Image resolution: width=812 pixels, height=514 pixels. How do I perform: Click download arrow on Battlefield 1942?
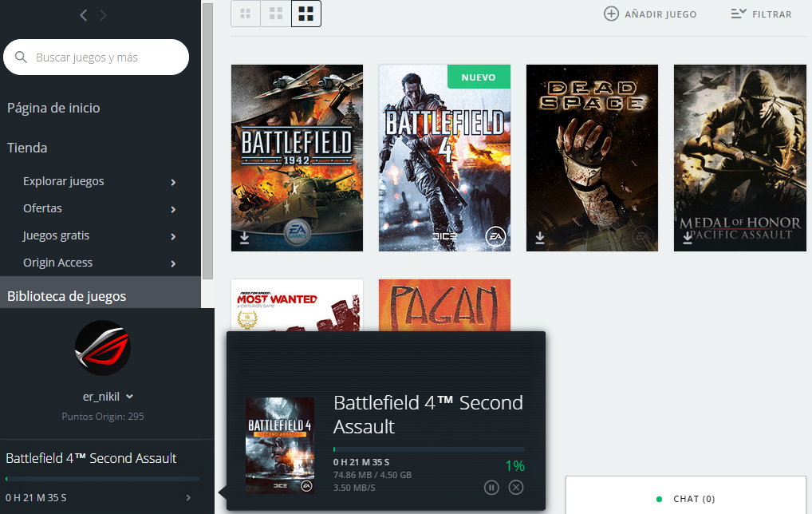[x=244, y=237]
